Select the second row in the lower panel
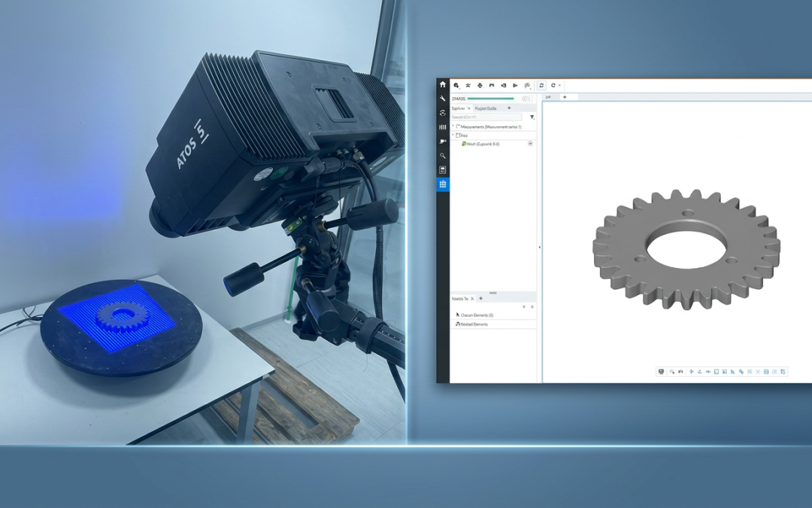812x508 pixels. click(493, 324)
